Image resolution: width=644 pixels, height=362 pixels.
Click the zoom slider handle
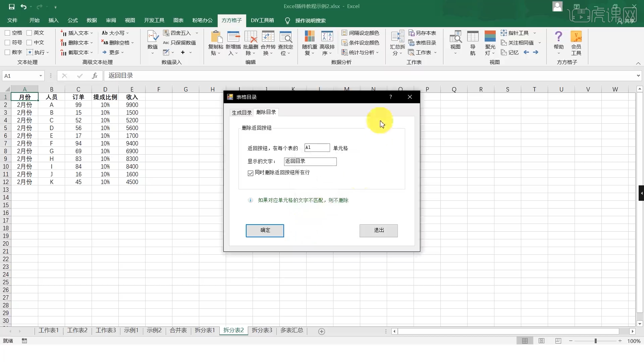[596, 341]
